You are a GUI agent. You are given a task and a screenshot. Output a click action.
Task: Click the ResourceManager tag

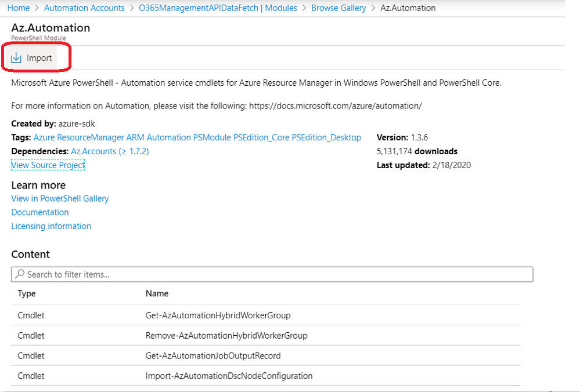point(91,137)
